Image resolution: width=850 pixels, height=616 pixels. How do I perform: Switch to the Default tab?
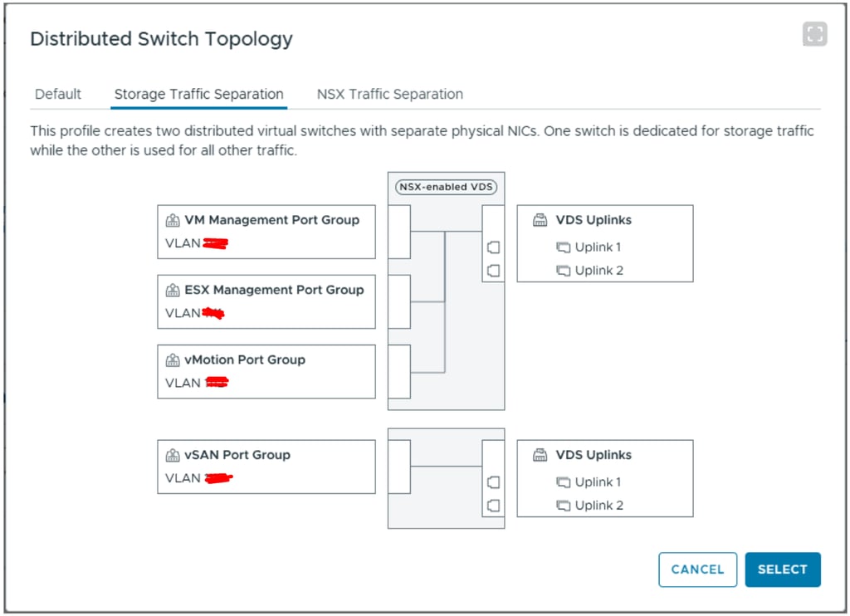click(58, 95)
